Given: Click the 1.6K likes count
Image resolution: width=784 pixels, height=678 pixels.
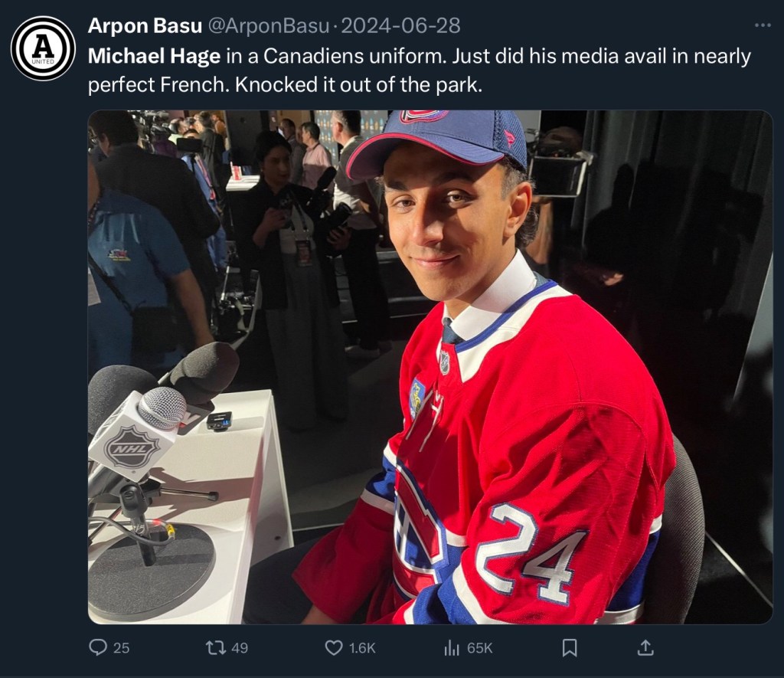Looking at the screenshot, I should [362, 648].
